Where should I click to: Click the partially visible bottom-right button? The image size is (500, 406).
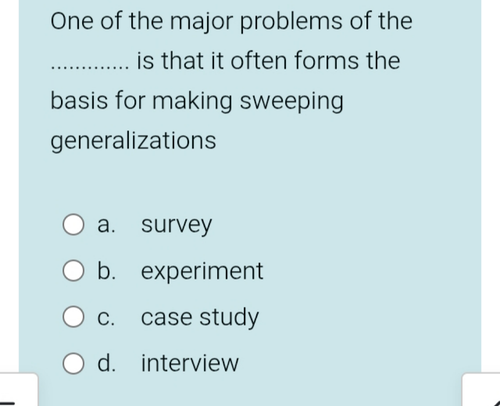click(481, 389)
